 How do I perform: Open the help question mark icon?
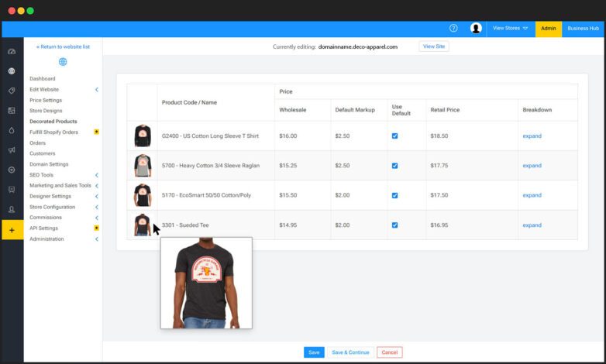453,29
